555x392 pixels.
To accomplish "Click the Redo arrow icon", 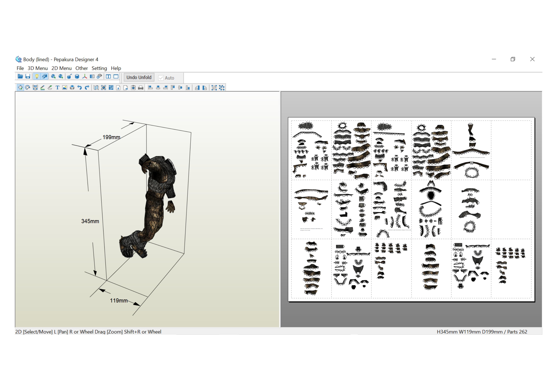I will click(87, 88).
